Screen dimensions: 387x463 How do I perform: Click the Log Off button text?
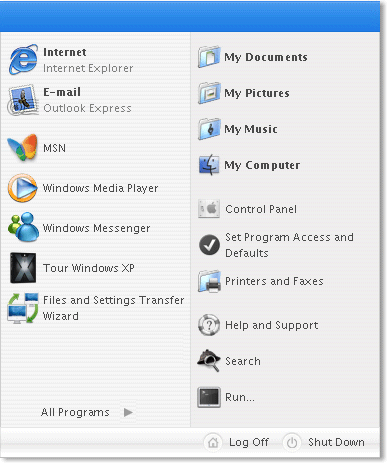[x=249, y=442]
